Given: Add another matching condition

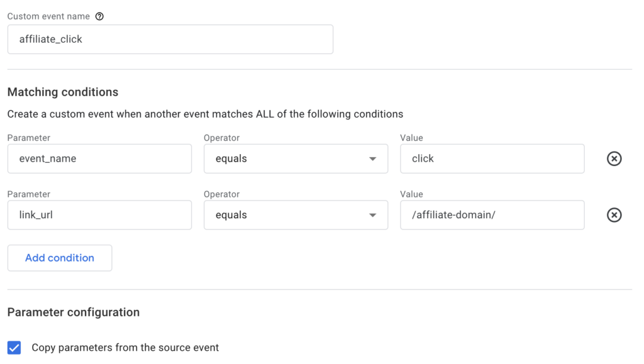Looking at the screenshot, I should (59, 258).
